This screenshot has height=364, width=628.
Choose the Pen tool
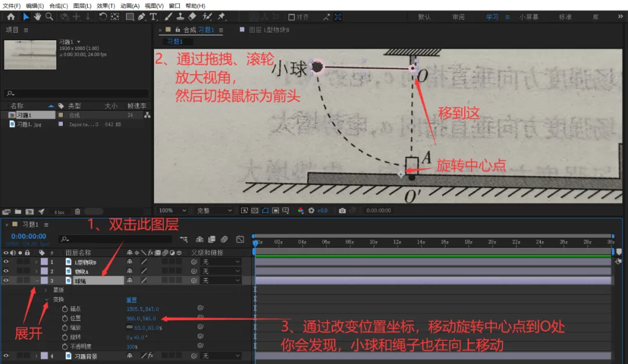(141, 17)
